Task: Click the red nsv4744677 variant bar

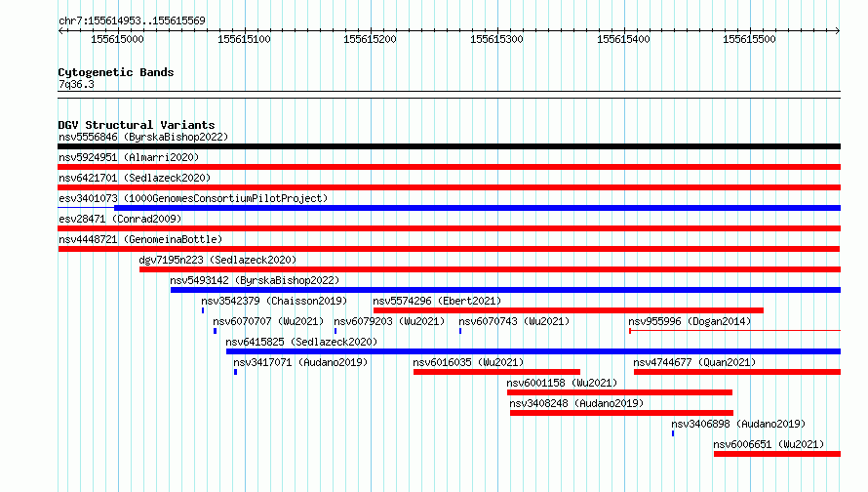Action: click(736, 372)
